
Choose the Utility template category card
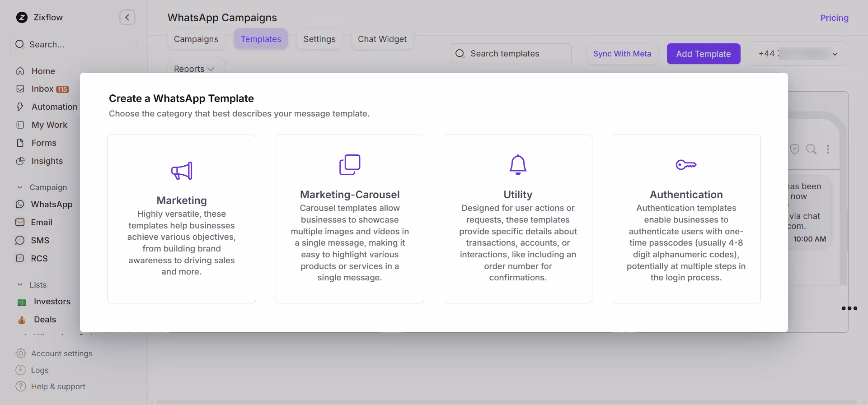click(x=518, y=219)
